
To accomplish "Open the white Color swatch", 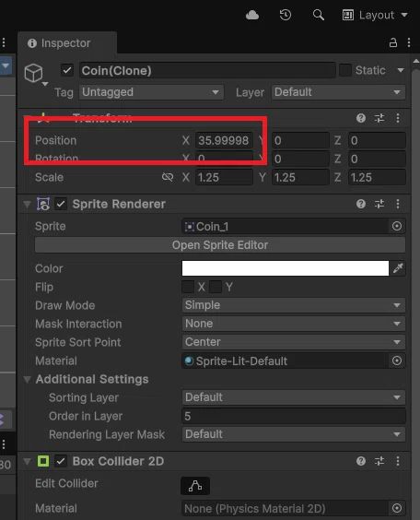I will pyautogui.click(x=286, y=268).
